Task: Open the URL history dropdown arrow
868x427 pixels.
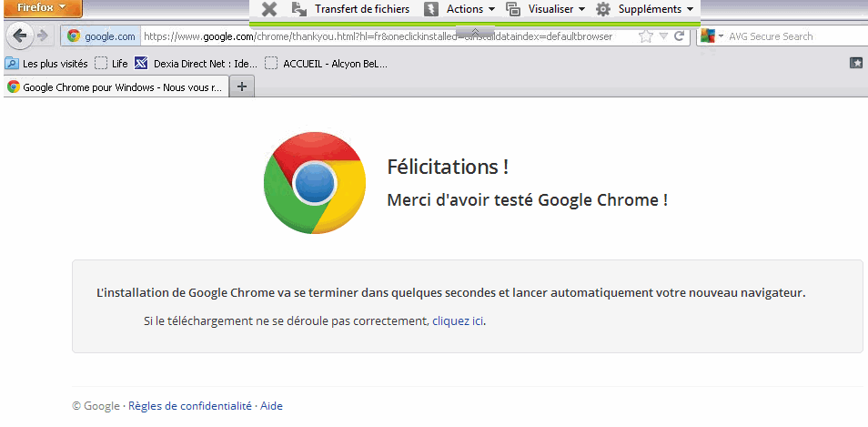Action: click(x=663, y=36)
